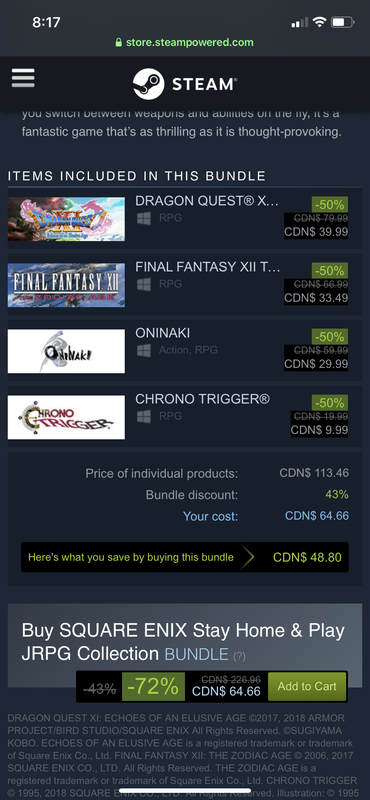Click the Windows icon under DRAGON QUEST

[144, 218]
